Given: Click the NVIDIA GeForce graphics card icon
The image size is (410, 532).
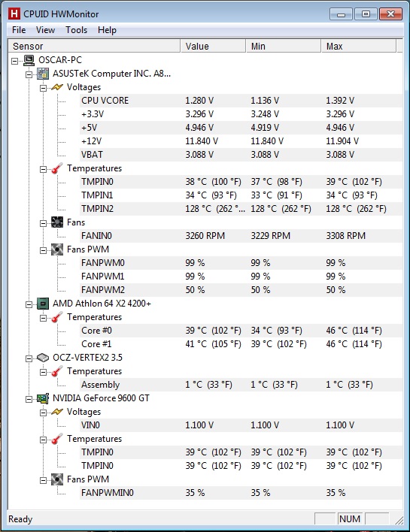Looking at the screenshot, I should pyautogui.click(x=43, y=398).
